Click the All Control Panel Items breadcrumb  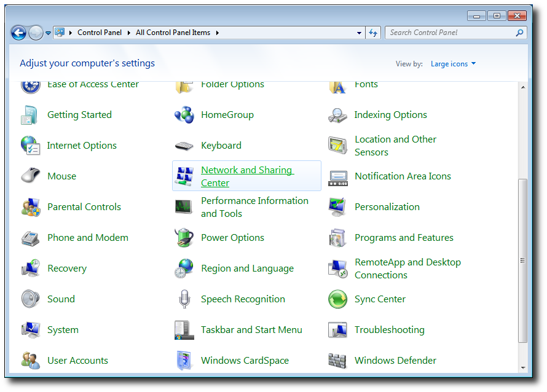coord(173,33)
